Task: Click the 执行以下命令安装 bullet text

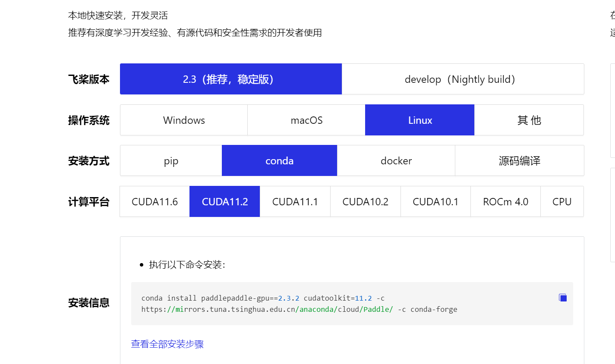Action: click(187, 264)
